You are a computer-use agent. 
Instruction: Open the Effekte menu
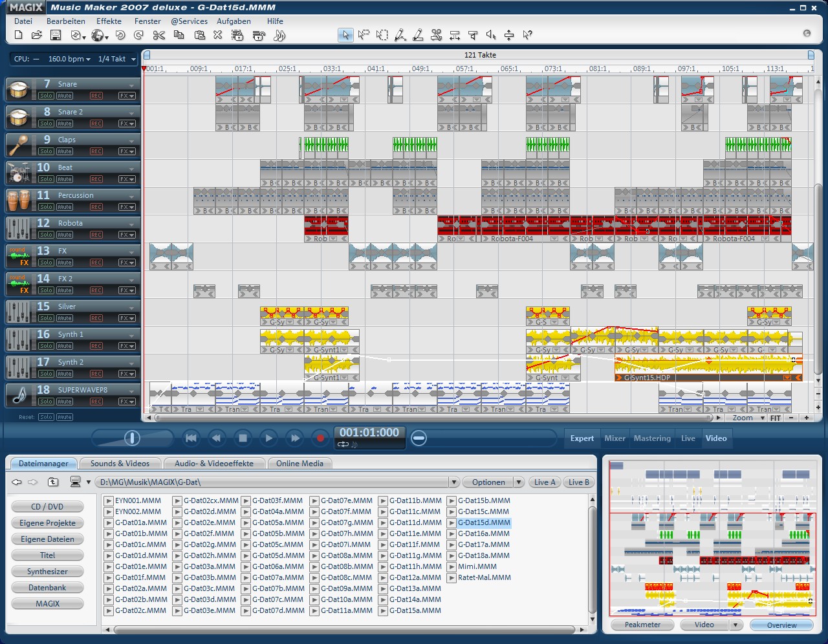(109, 21)
